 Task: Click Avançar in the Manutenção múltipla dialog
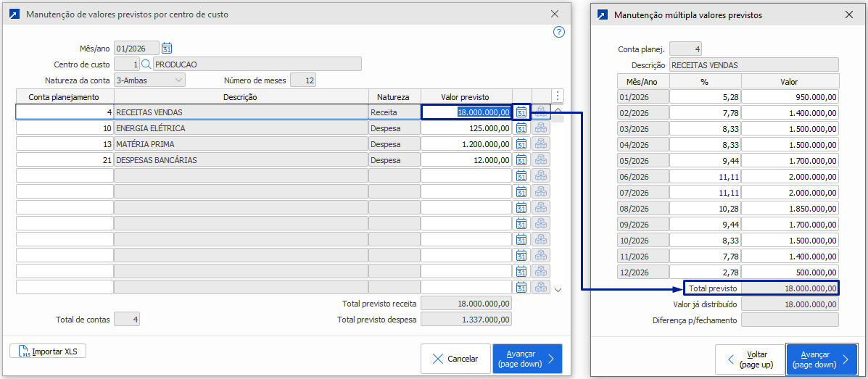click(x=822, y=359)
